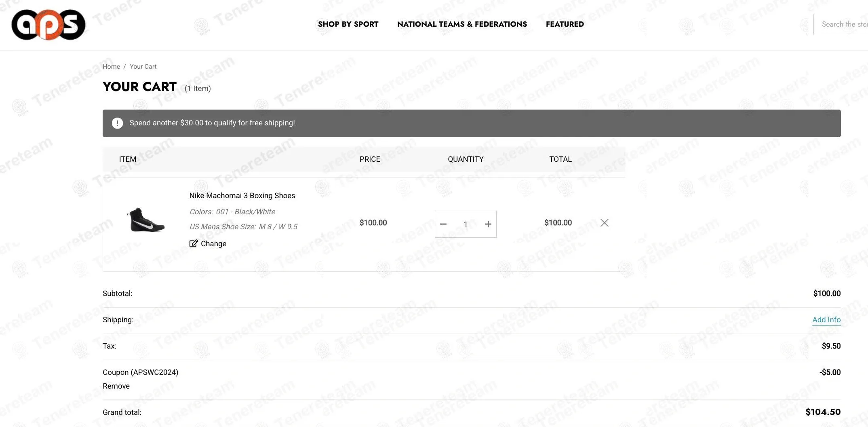Open National Teams & Federations menu

point(462,24)
